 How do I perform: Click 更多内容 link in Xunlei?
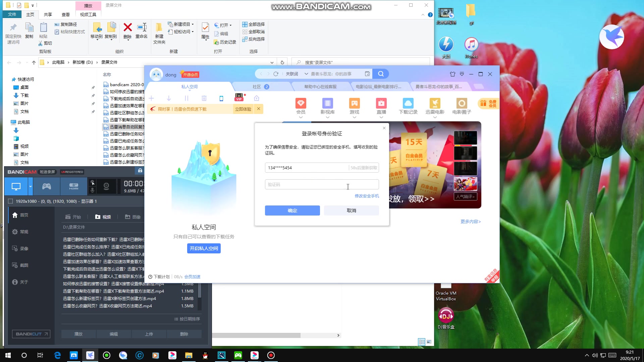(x=471, y=222)
